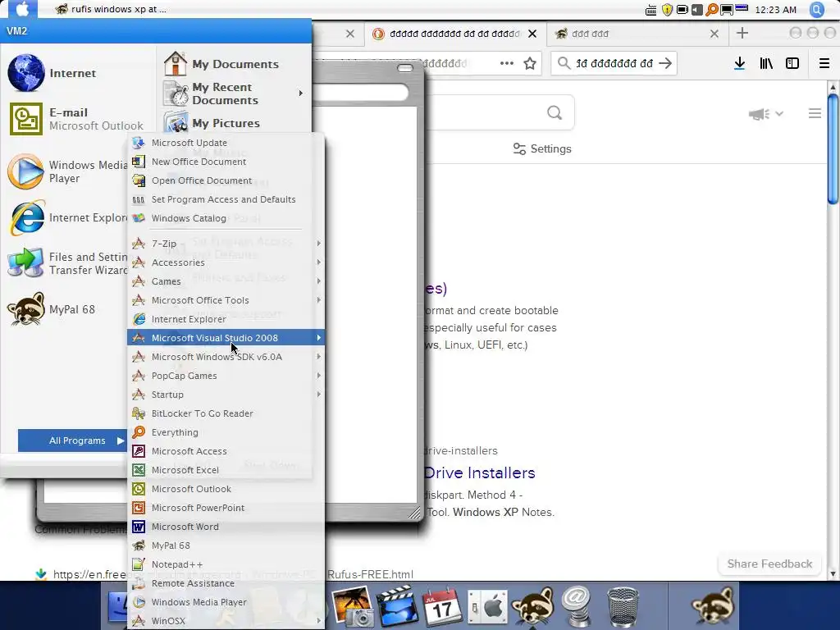Open the calendar dock icon showing 17
Image resolution: width=840 pixels, height=630 pixels.
pyautogui.click(x=442, y=606)
